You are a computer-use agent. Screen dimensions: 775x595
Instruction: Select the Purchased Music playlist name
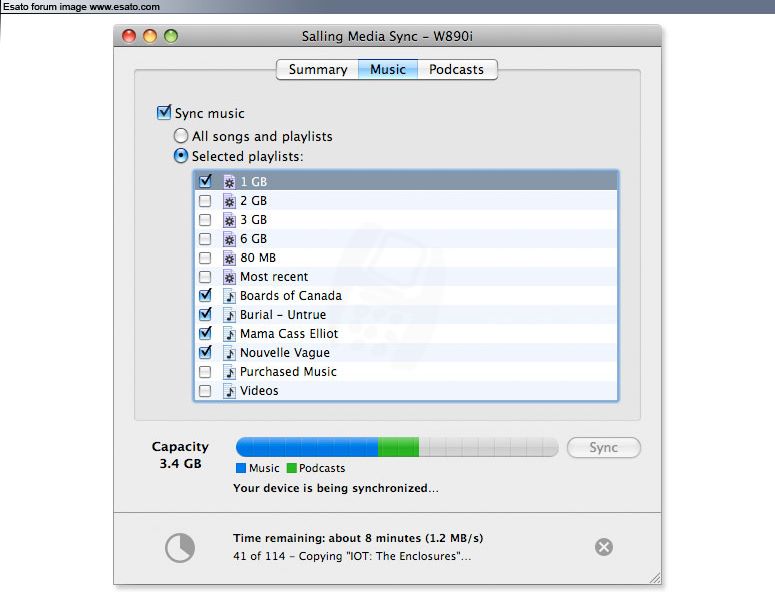[288, 372]
